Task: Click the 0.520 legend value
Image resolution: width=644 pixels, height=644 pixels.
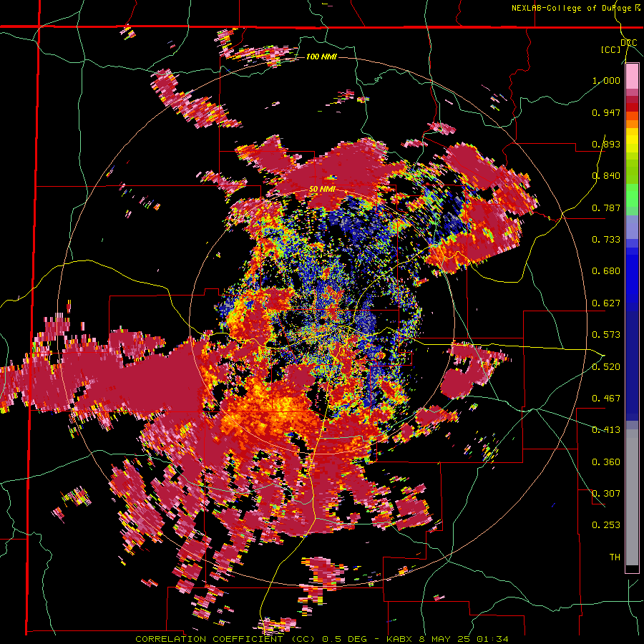Action: (606, 367)
